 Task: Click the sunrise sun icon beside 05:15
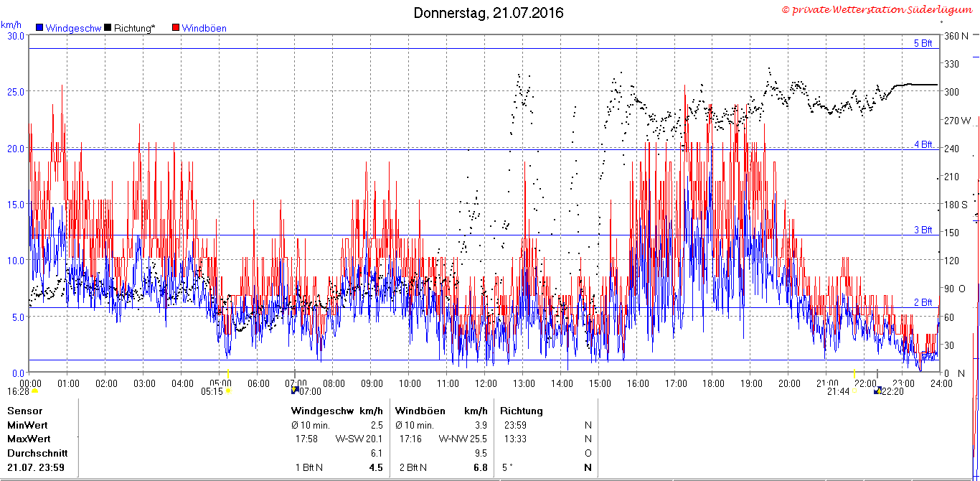pyautogui.click(x=229, y=391)
